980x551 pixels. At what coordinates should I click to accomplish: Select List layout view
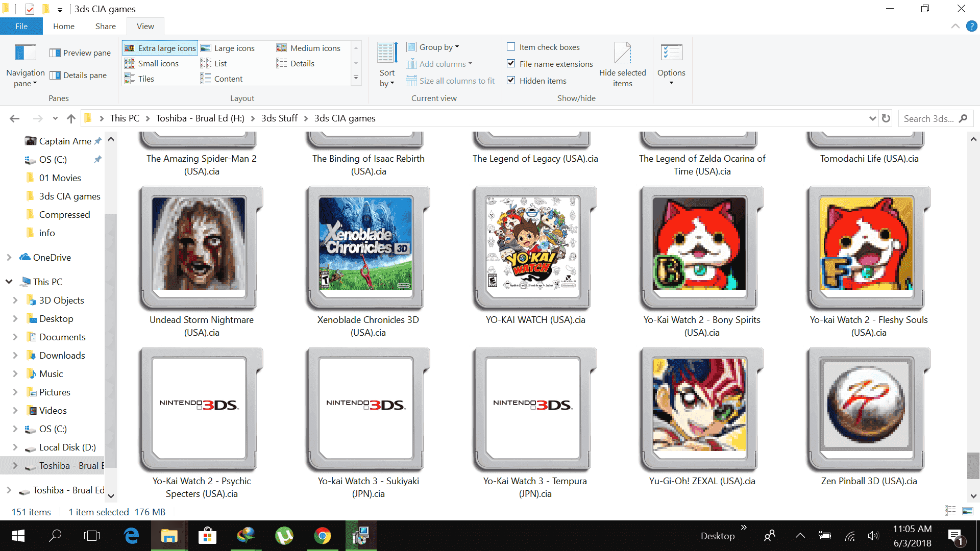(213, 63)
